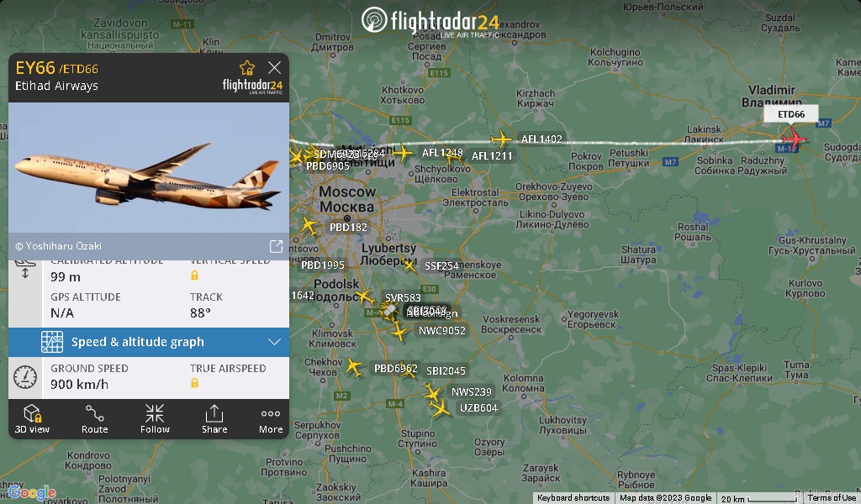861x504 pixels.
Task: Click the NWC9052 aircraft marker
Action: pos(399,332)
